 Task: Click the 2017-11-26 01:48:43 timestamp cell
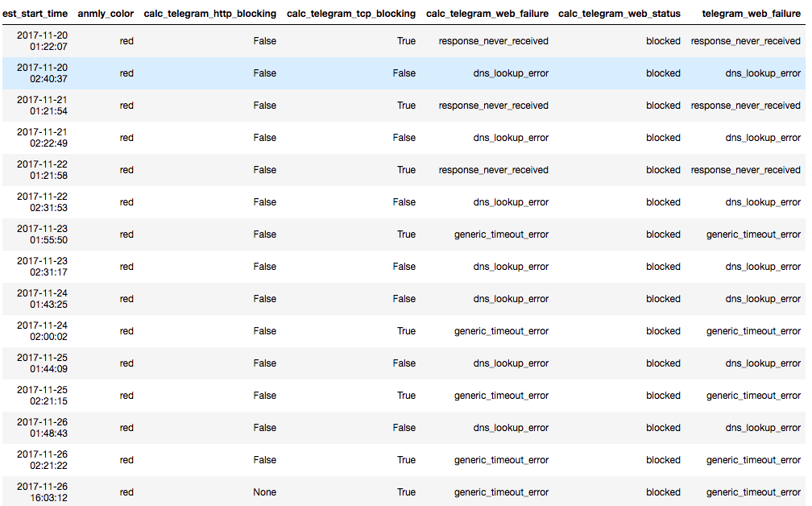point(42,428)
